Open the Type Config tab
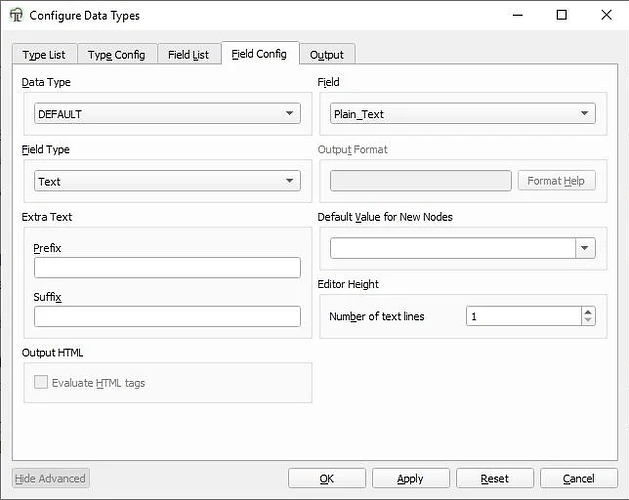629x500 pixels. 116,55
